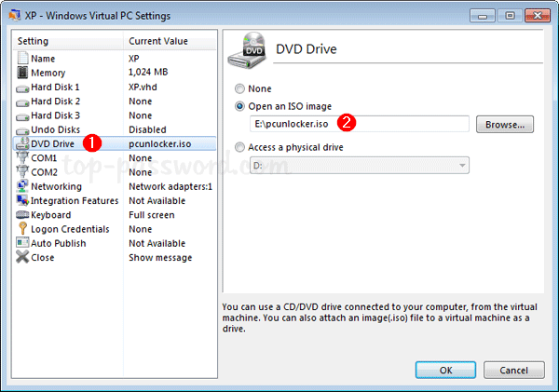Choose the Open an ISO image option
The width and height of the screenshot is (559, 392).
click(x=242, y=106)
